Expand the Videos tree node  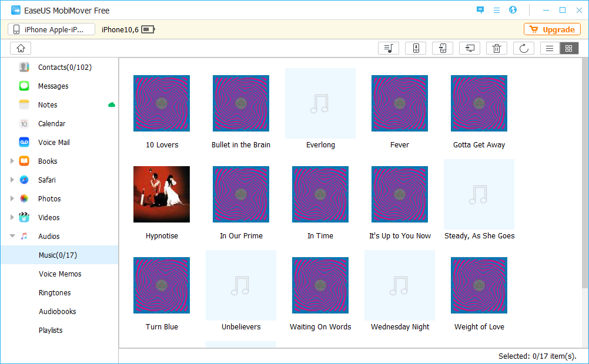(x=12, y=217)
